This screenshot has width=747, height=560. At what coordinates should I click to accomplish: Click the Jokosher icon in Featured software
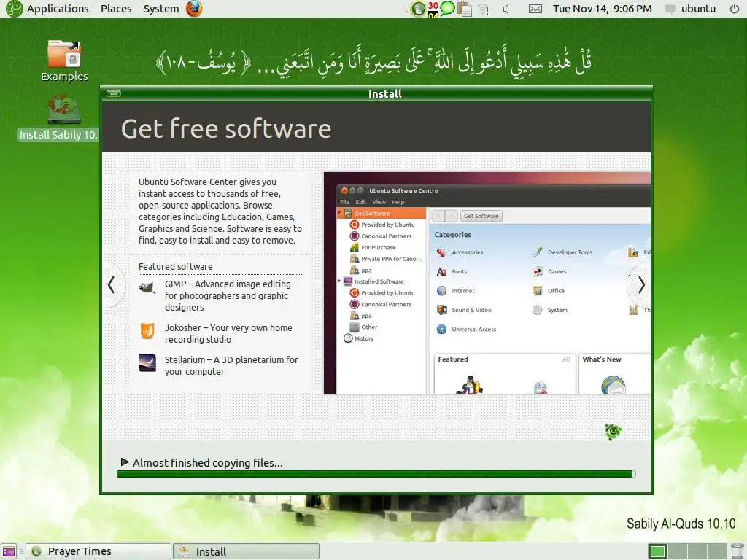coord(147,330)
